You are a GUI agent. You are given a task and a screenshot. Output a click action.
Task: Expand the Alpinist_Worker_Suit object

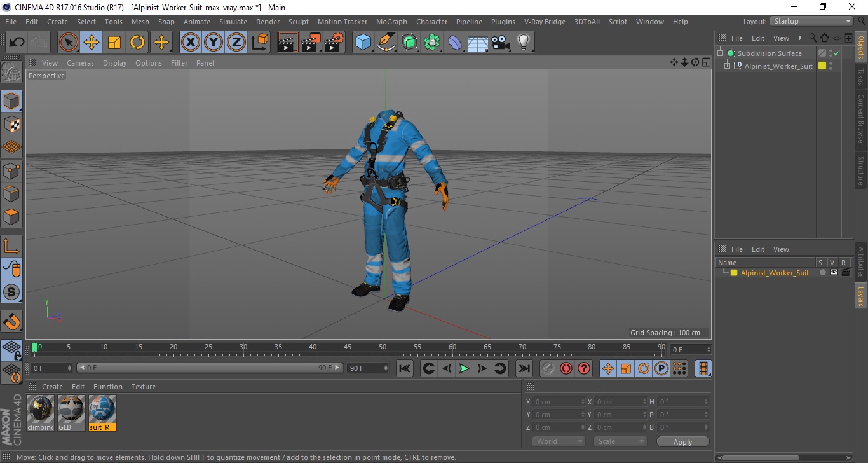tap(728, 66)
